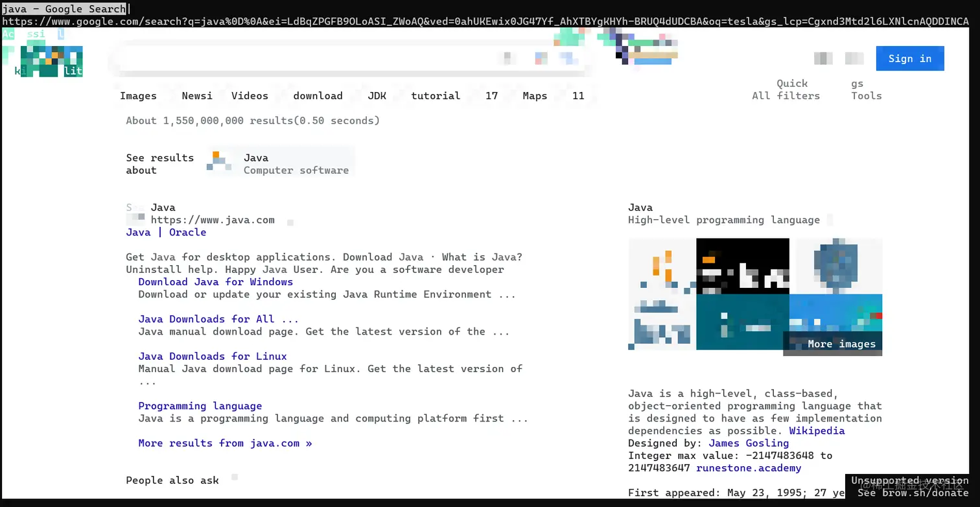980x507 pixels.
Task: Open the black thumbnail in knowledge panel images
Action: (743, 266)
